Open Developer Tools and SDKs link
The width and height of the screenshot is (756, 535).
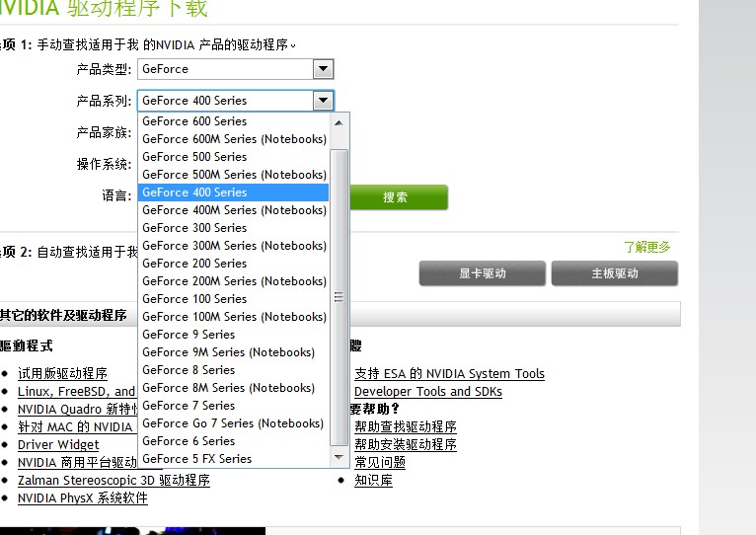pyautogui.click(x=428, y=391)
